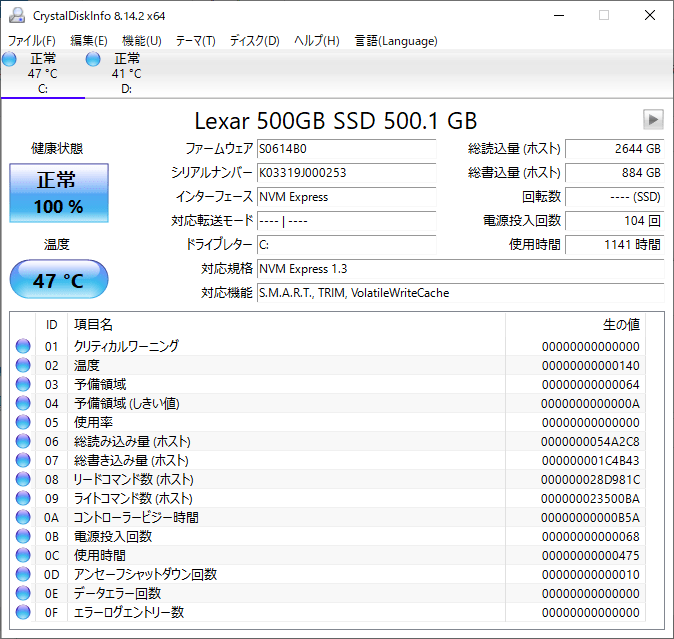The image size is (674, 639).
Task: Click raw value 00000000000475
Action: tap(591, 556)
